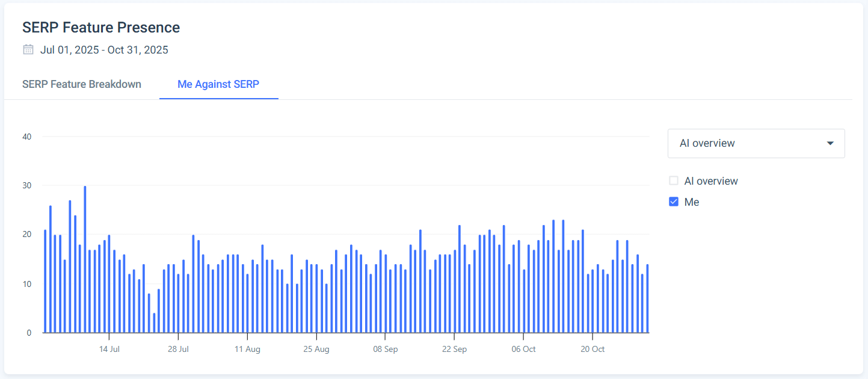This screenshot has height=379, width=868.
Task: Click the 08 Sep axis label
Action: [386, 349]
